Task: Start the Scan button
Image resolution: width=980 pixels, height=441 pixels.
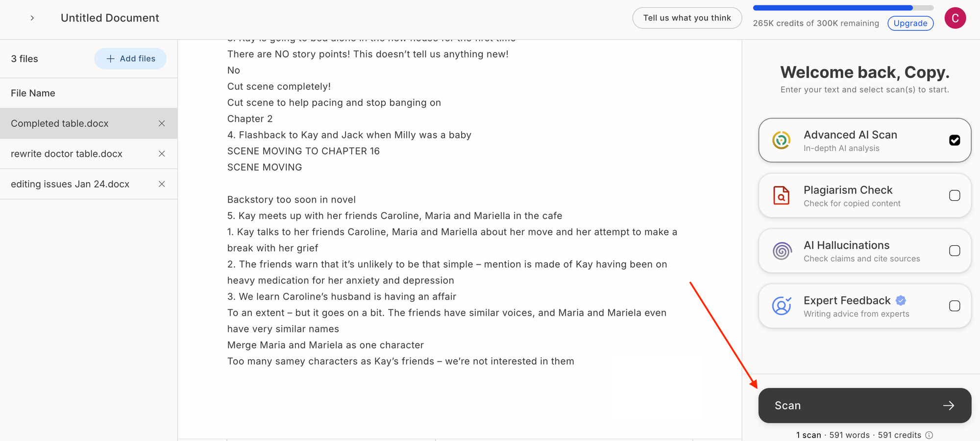Action: pyautogui.click(x=865, y=405)
